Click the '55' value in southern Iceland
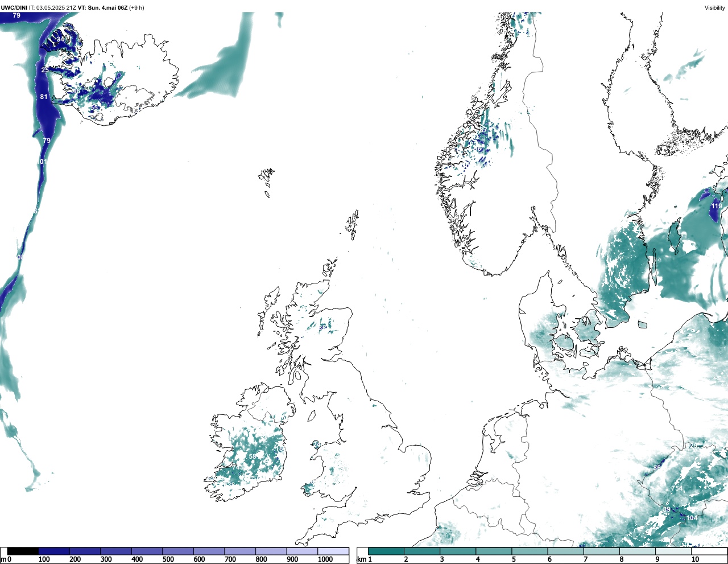Screen dimensions: 728x564 click(95, 108)
